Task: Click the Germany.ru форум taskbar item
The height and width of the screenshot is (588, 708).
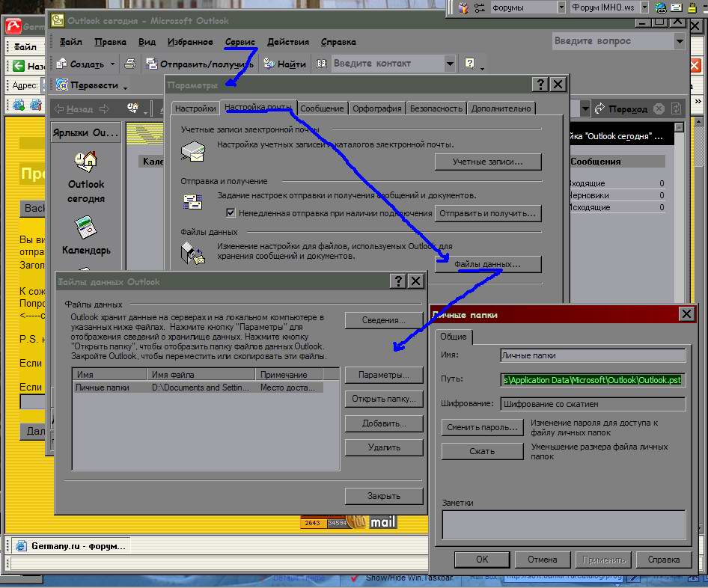Action: tap(71, 546)
